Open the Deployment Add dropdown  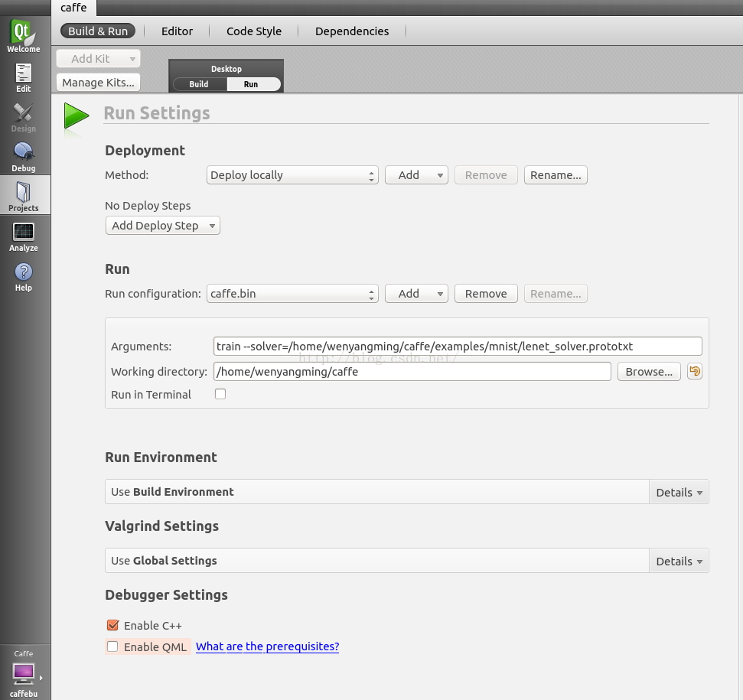416,175
